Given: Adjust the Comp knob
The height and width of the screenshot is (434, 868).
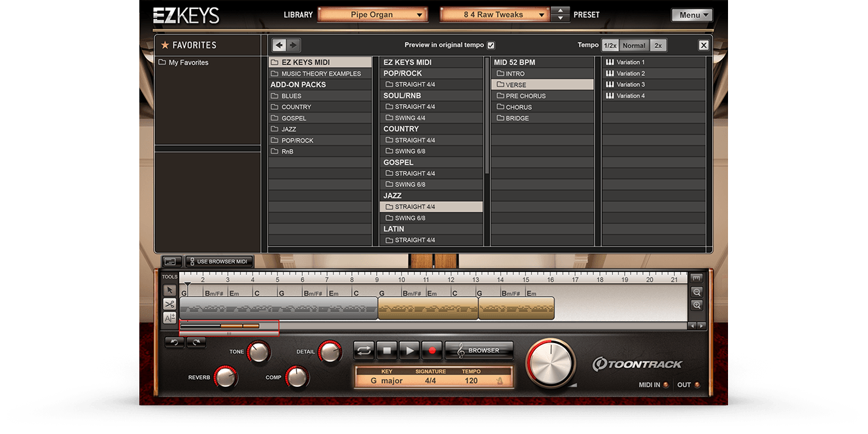Looking at the screenshot, I should 296,377.
